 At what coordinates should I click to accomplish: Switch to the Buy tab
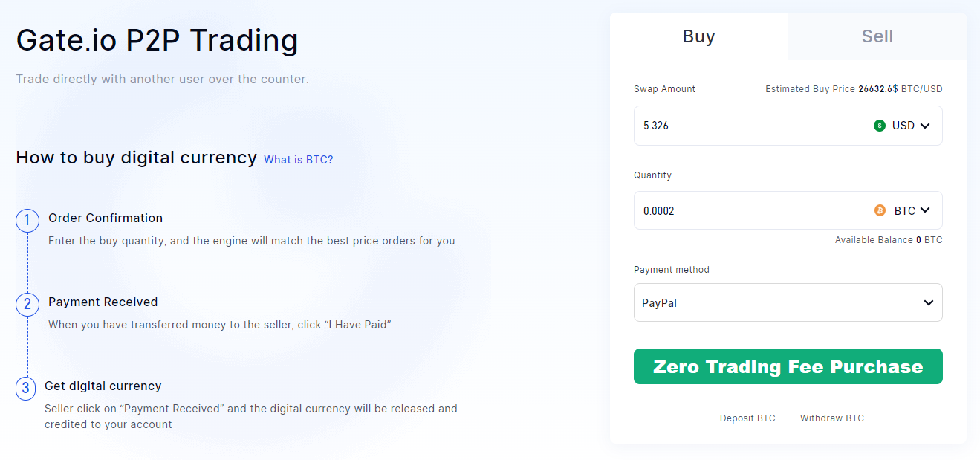pos(698,36)
